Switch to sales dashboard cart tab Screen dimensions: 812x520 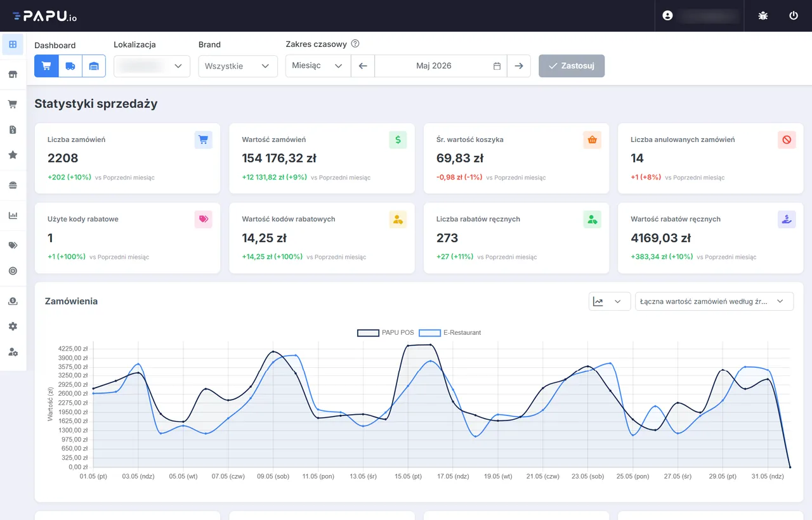(46, 66)
